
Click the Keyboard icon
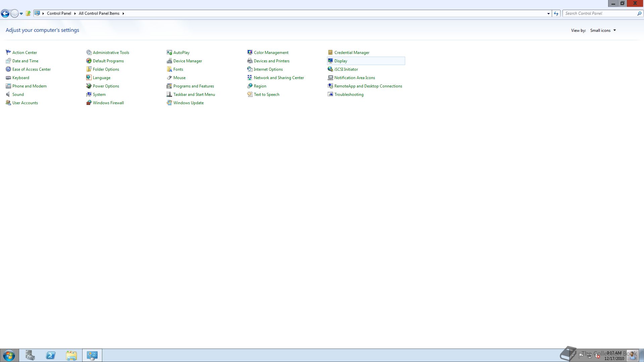pyautogui.click(x=8, y=77)
